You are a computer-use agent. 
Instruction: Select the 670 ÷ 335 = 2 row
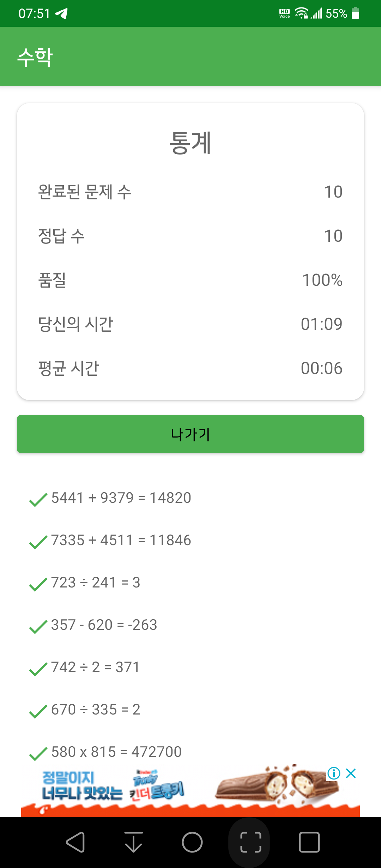click(x=190, y=710)
